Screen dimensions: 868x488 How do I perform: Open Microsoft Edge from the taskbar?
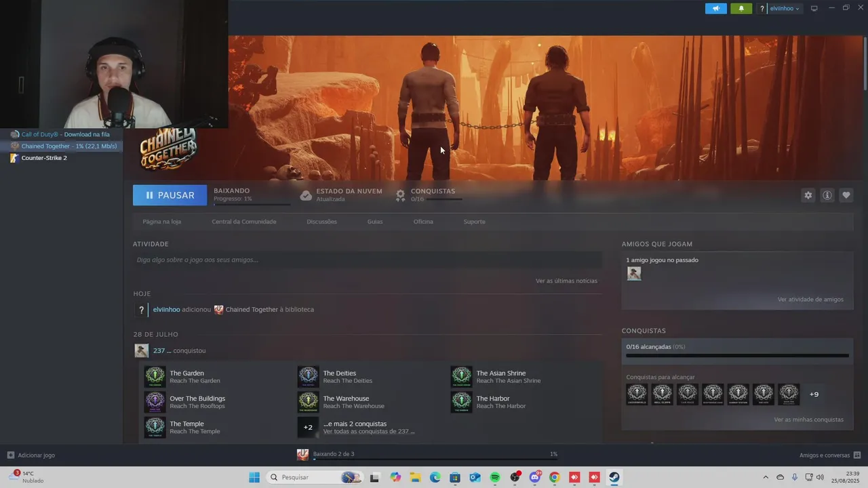point(435,478)
